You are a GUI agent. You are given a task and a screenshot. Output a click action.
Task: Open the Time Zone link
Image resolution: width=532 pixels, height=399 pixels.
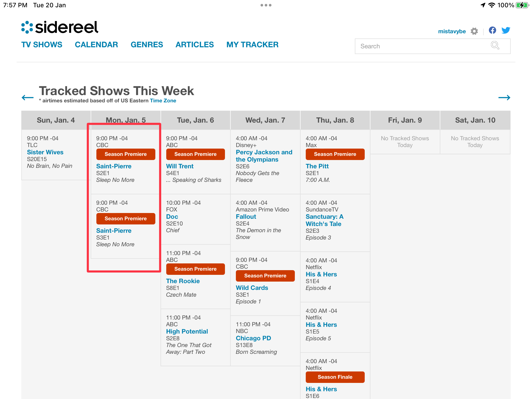pyautogui.click(x=163, y=101)
